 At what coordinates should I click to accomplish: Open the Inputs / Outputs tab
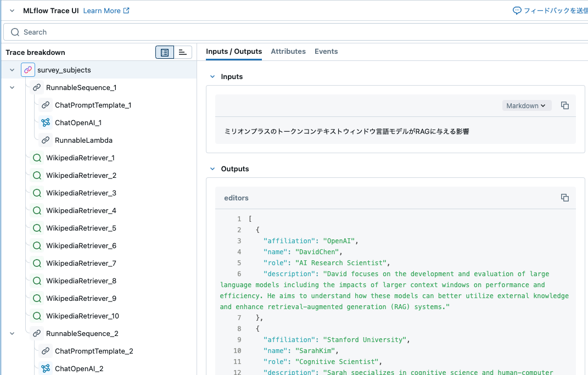[x=234, y=52]
